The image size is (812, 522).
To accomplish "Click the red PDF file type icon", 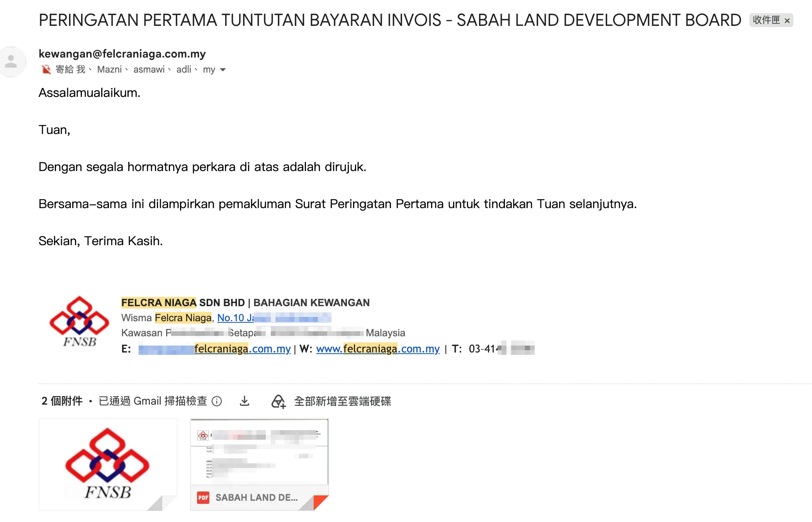I will 203,498.
